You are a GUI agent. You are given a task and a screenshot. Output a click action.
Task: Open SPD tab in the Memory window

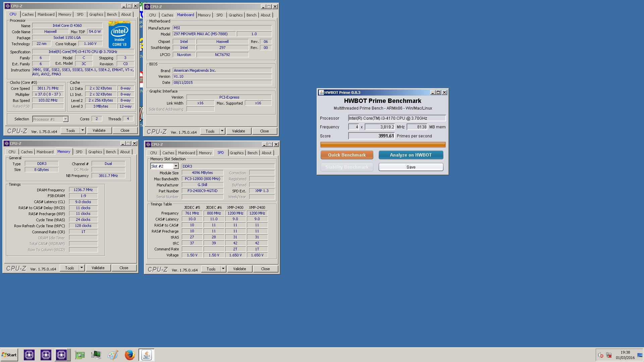[x=79, y=152]
